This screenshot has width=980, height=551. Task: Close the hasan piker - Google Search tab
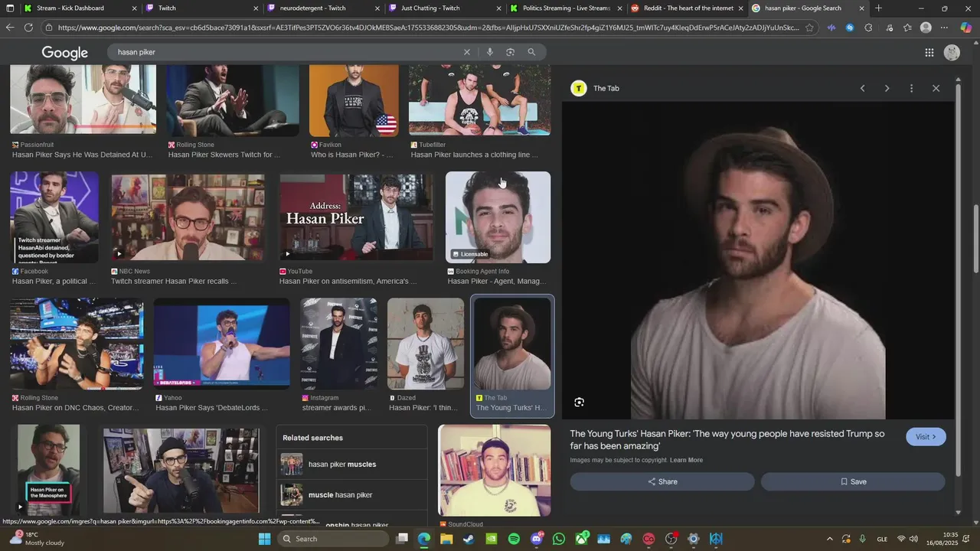pos(862,8)
